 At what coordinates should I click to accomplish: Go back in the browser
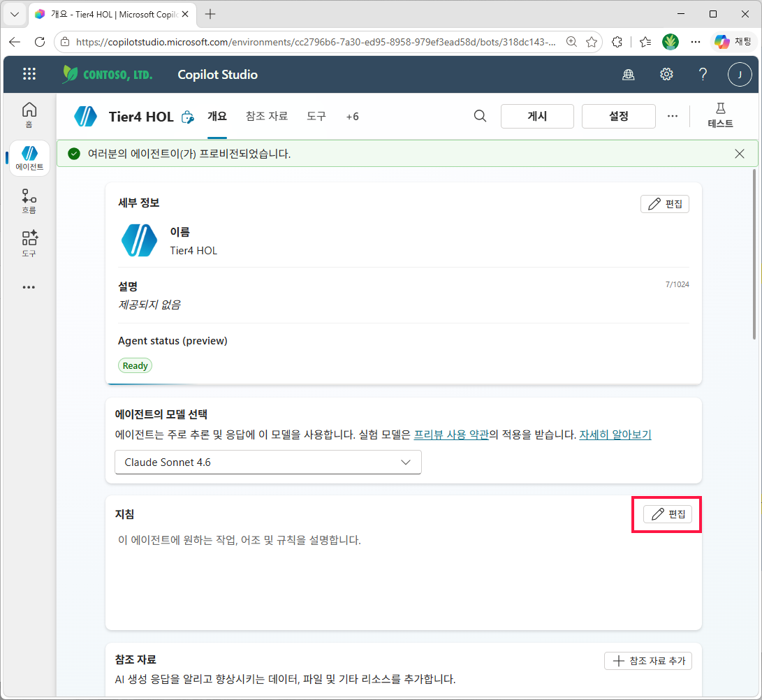point(15,42)
